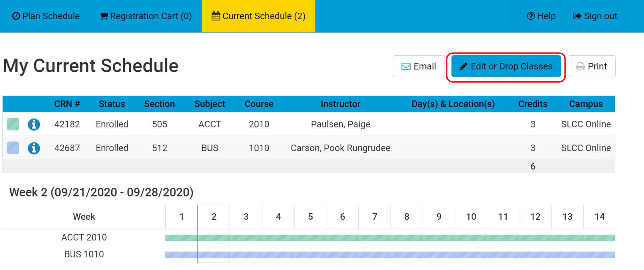
Task: Select week 14 in the timeline
Action: (599, 217)
